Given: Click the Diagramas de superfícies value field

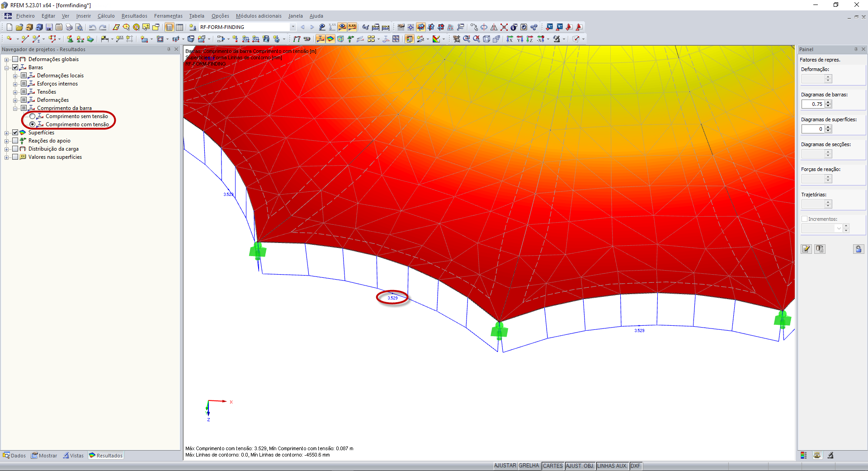Looking at the screenshot, I should (813, 129).
